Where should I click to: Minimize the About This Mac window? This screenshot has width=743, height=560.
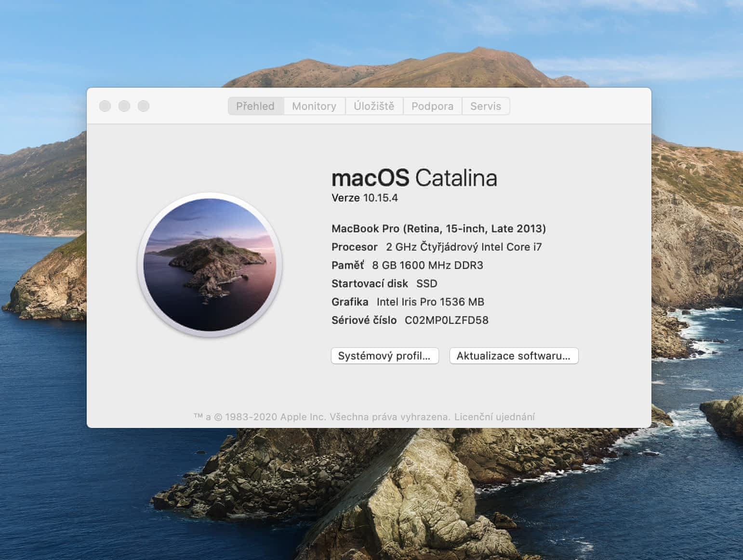coord(124,106)
